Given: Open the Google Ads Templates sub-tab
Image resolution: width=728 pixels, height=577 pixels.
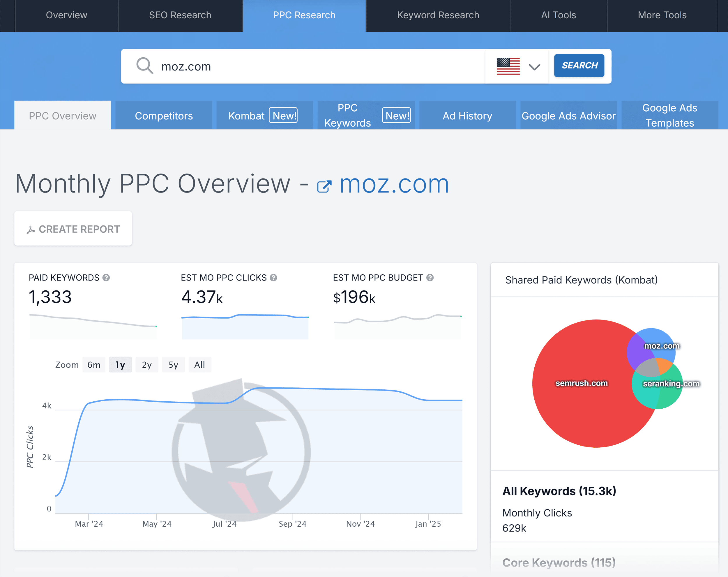Looking at the screenshot, I should 669,116.
